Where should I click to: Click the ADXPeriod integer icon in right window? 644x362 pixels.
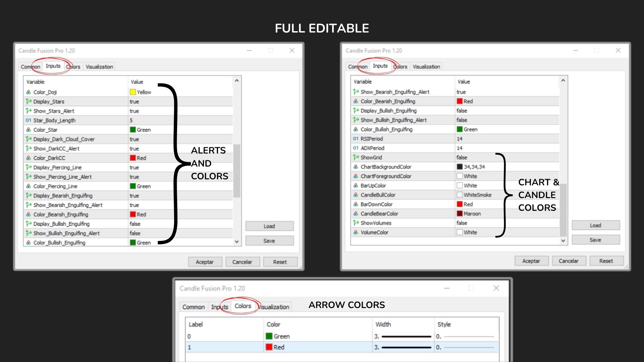point(356,148)
